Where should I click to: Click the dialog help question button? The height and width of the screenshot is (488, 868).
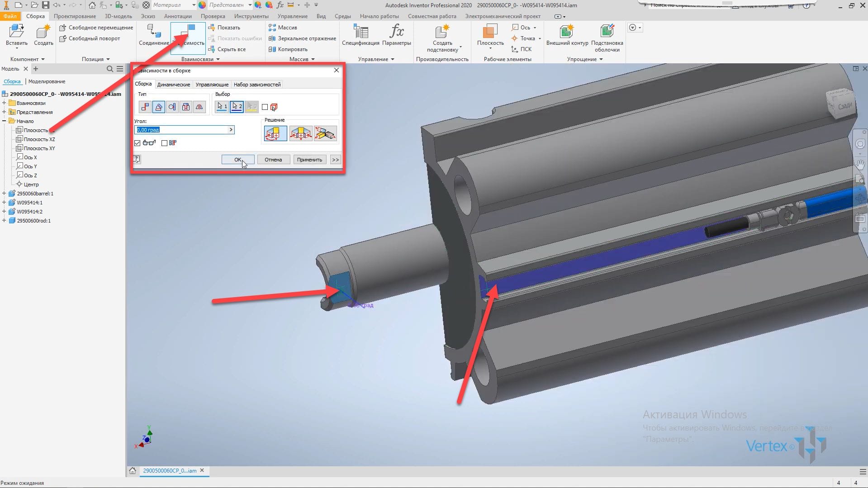137,159
